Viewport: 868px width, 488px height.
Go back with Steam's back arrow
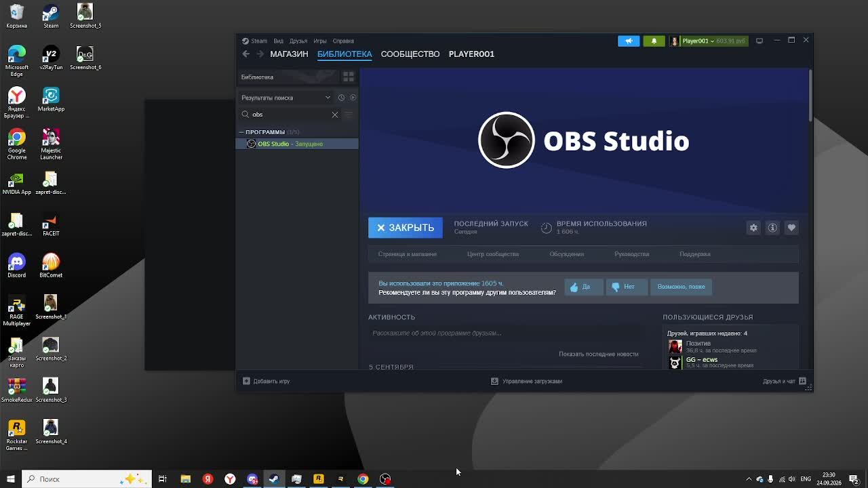pos(246,54)
